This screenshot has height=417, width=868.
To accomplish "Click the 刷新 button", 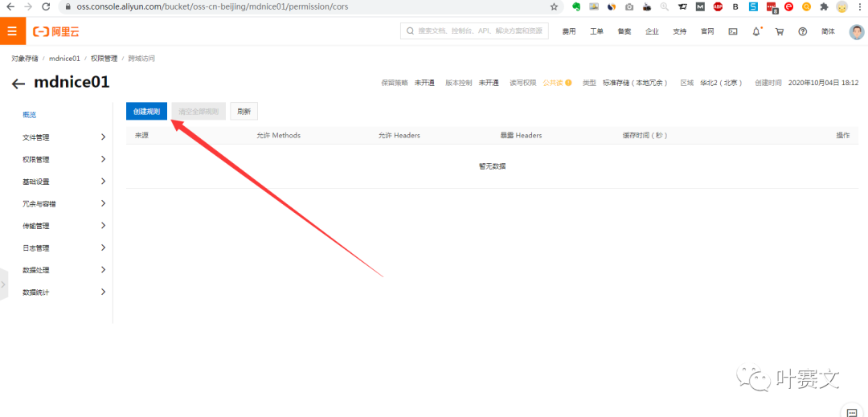I will [244, 111].
